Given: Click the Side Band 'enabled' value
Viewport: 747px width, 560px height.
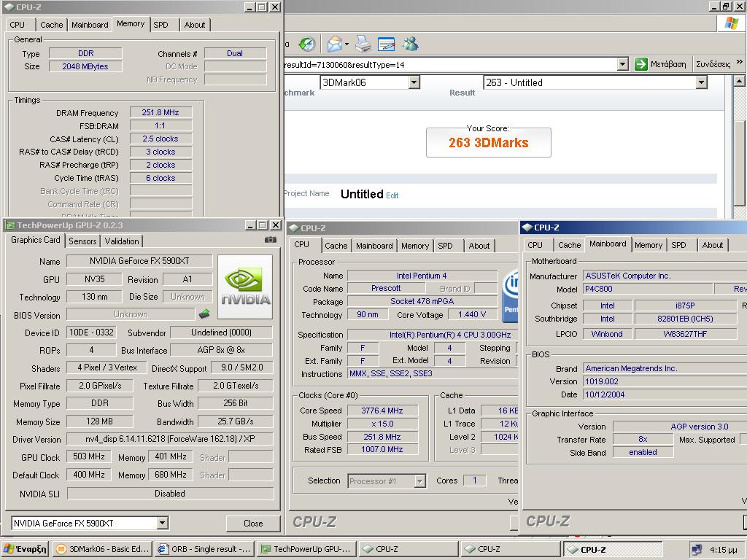Looking at the screenshot, I should (643, 452).
